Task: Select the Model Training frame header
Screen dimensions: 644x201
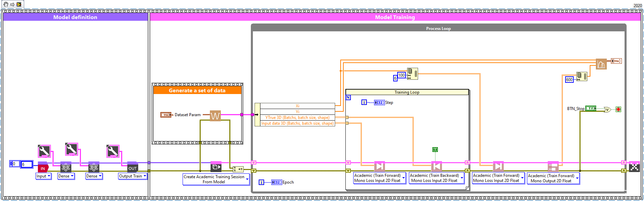Action: (x=395, y=17)
